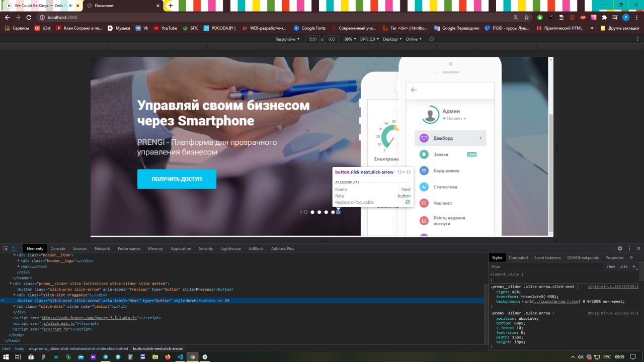Click the viewport height field 603
This screenshot has width=644, height=362.
[331, 39]
